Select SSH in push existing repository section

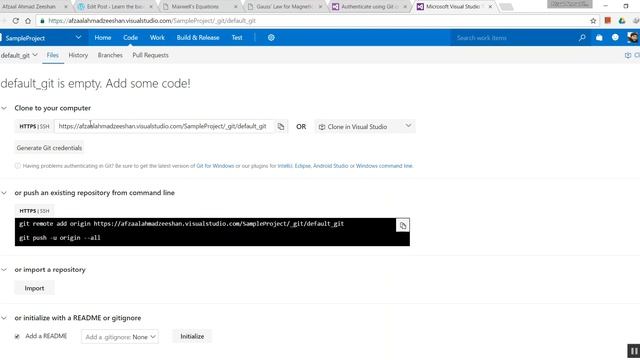tap(44, 211)
